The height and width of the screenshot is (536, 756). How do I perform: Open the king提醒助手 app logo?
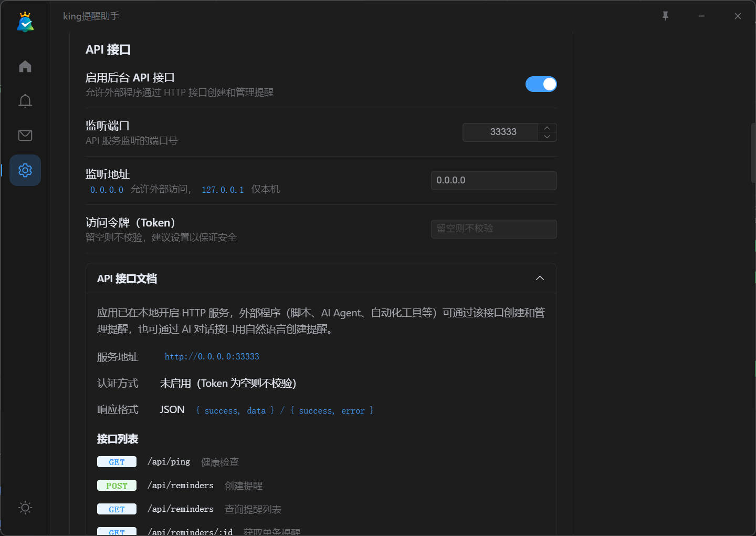25,22
